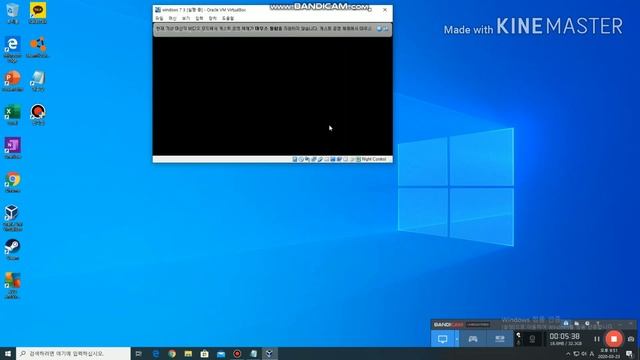Open Microsoft Store from the taskbar

click(204, 353)
